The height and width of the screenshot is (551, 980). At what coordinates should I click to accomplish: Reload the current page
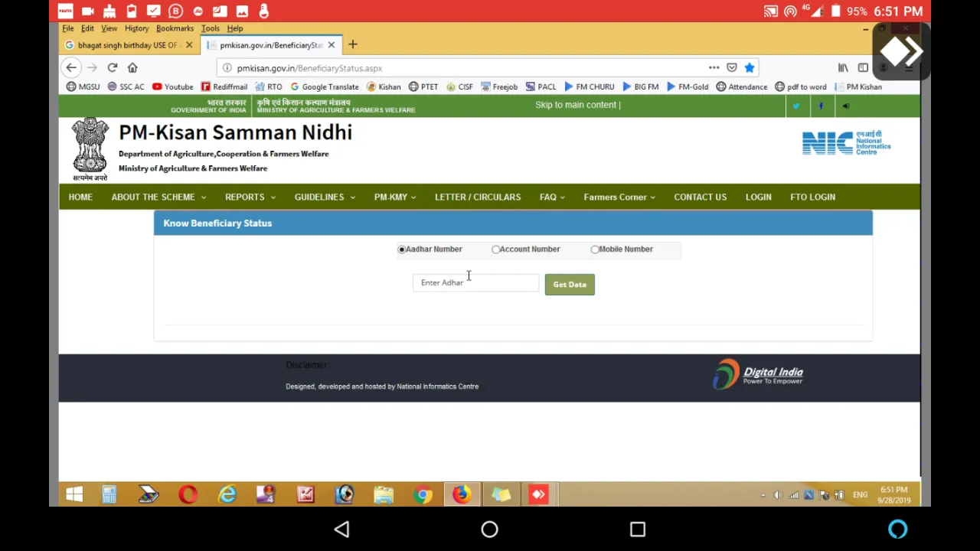click(113, 68)
